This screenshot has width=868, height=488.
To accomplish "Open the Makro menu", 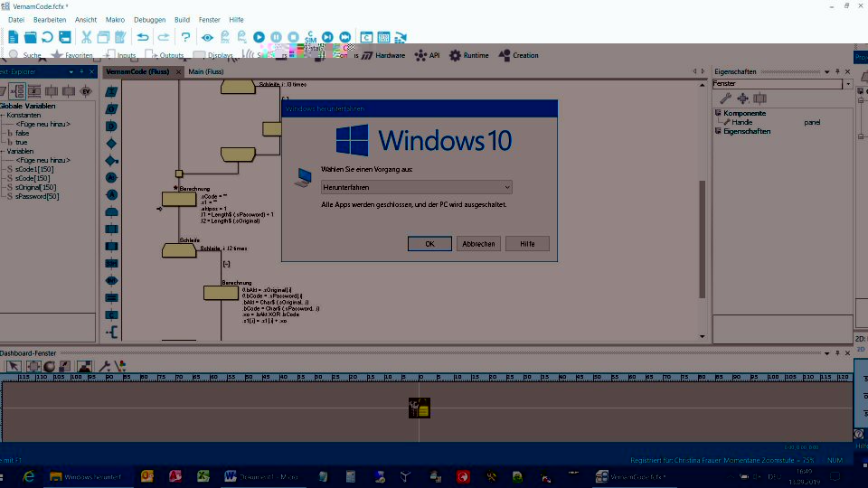I will tap(115, 19).
